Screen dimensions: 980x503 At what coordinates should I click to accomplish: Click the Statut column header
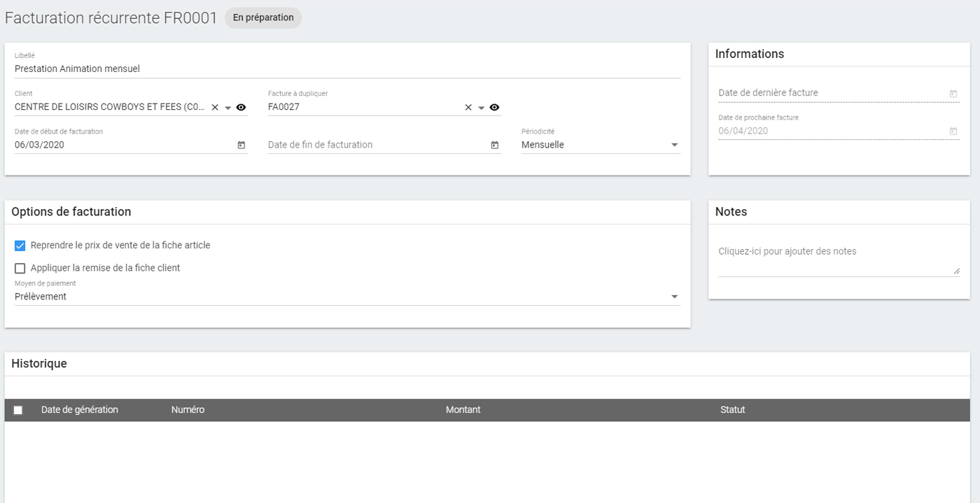pyautogui.click(x=733, y=409)
